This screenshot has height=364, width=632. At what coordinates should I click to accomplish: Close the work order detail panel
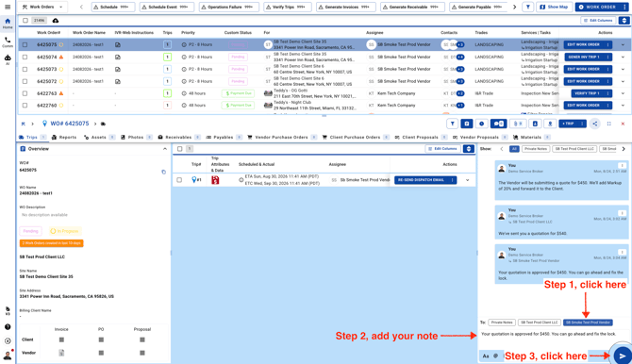[623, 124]
